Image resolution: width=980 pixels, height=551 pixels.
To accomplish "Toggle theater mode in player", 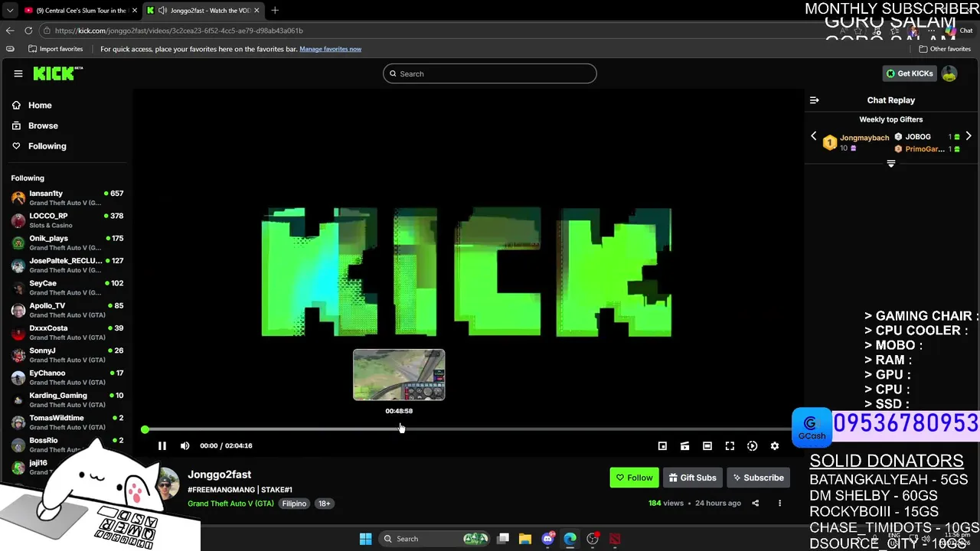I will click(707, 445).
